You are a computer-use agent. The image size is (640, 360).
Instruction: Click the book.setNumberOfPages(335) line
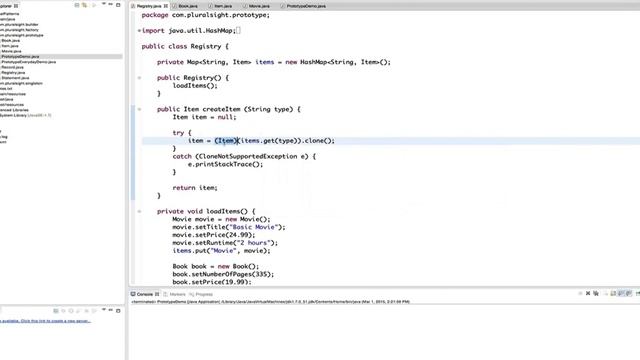pyautogui.click(x=223, y=274)
